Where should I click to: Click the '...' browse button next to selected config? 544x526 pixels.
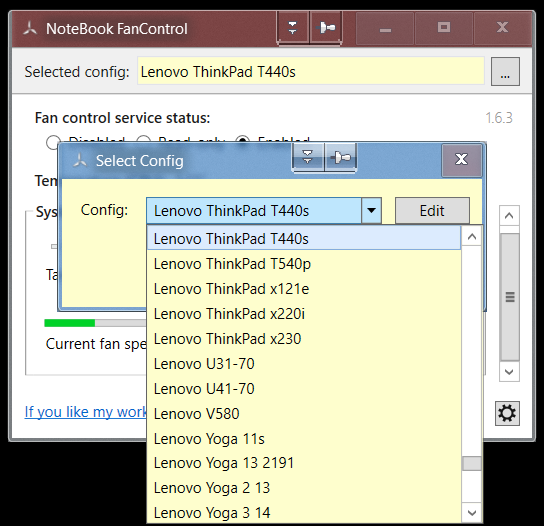(x=505, y=71)
